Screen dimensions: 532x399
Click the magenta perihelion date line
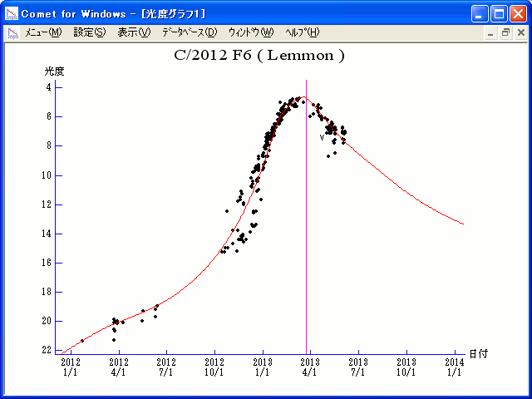pos(307,217)
